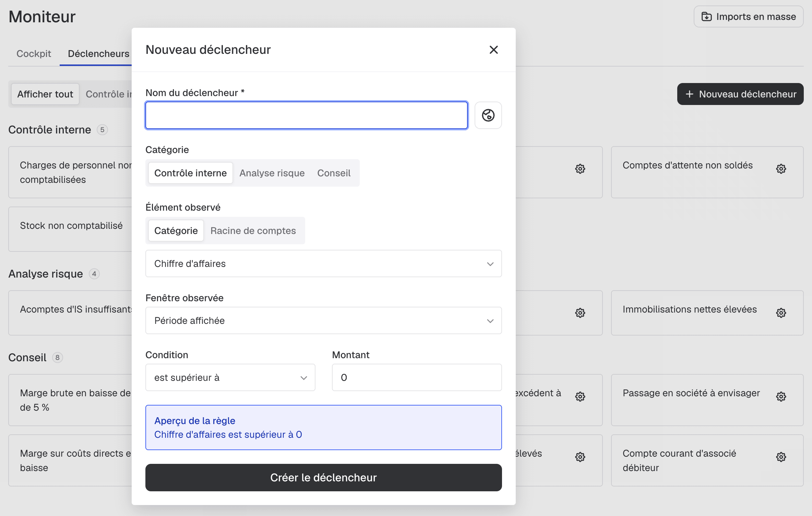
Task: Click gear left of Immobilisations nettes élevées card
Action: tap(580, 313)
